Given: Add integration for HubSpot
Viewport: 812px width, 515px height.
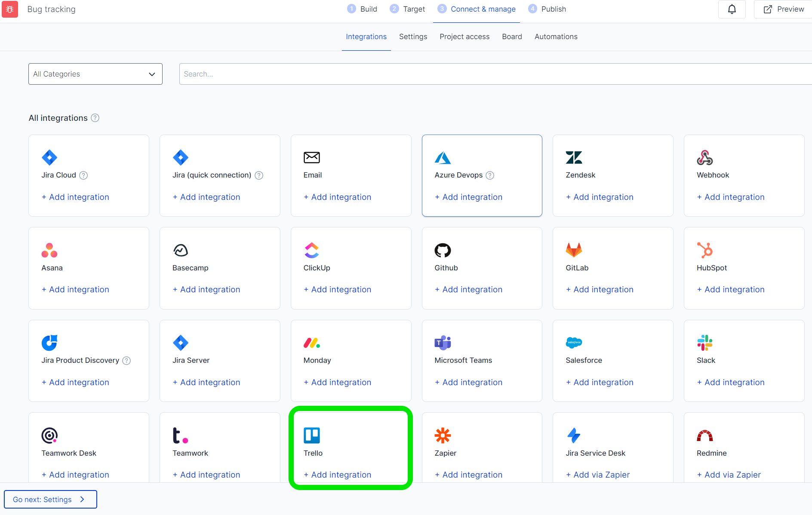Looking at the screenshot, I should click(x=731, y=289).
